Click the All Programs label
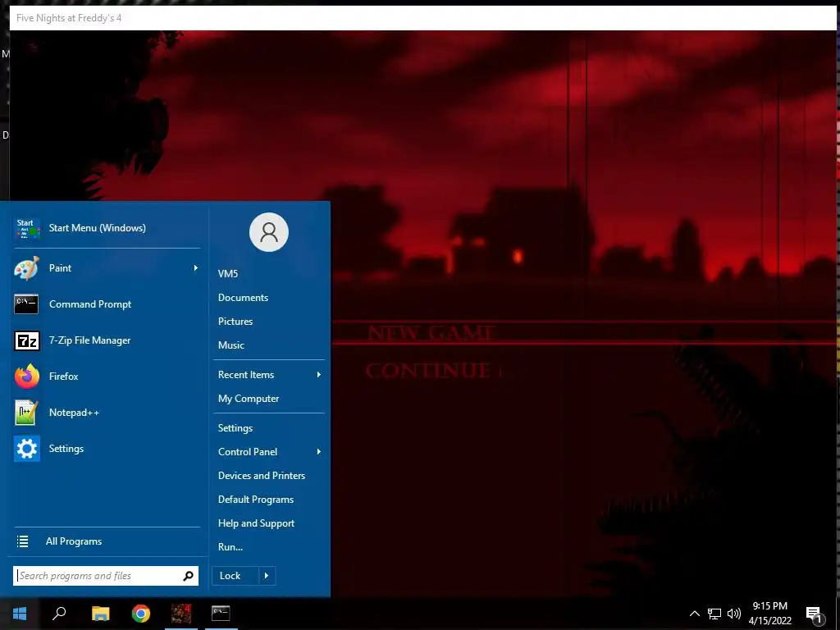 (74, 541)
